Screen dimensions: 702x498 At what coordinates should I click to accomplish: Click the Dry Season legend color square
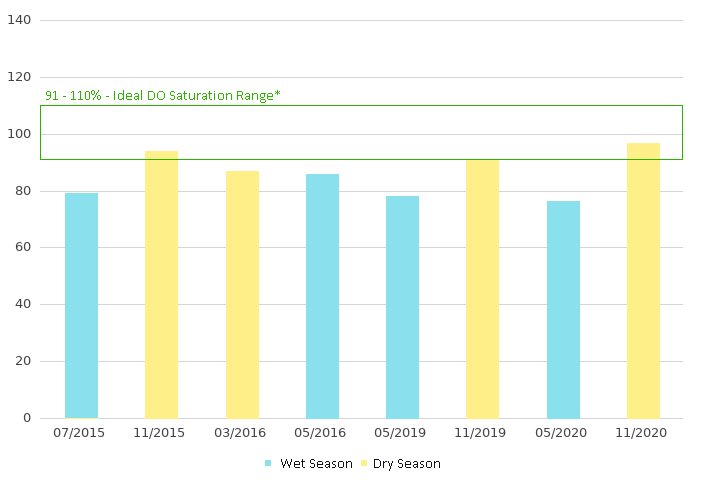pos(364,464)
